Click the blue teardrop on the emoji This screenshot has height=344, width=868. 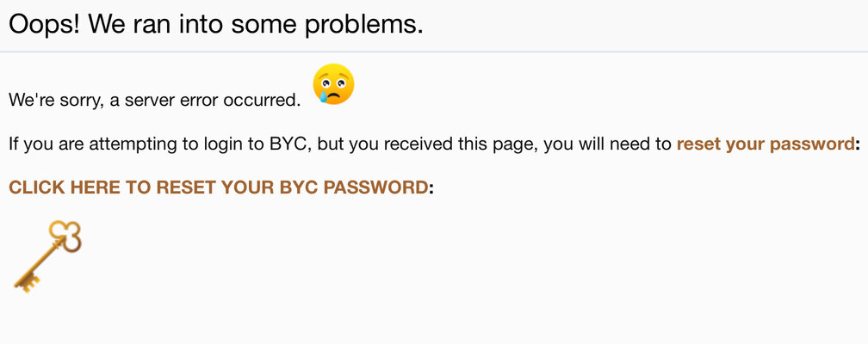tap(322, 97)
